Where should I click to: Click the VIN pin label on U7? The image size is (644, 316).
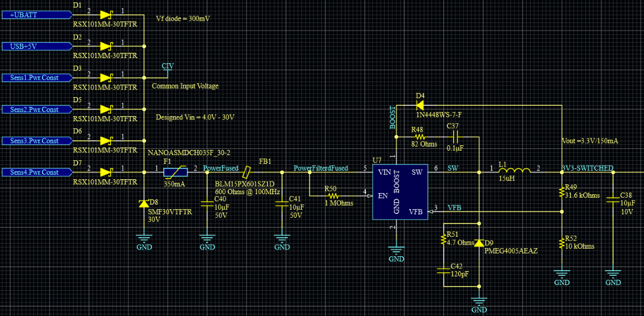pyautogui.click(x=385, y=172)
